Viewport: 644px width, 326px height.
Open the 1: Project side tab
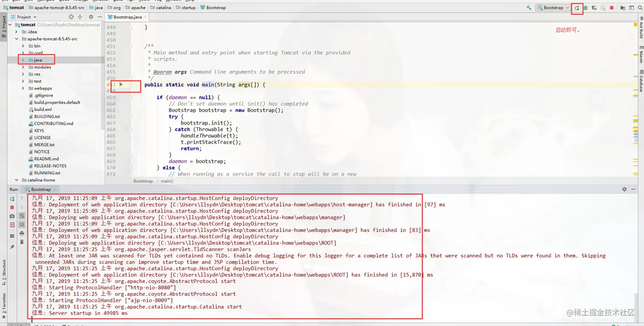(x=4, y=26)
